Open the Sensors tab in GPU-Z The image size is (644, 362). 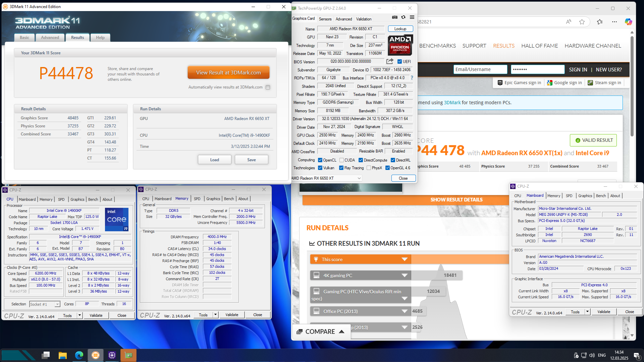coord(325,19)
